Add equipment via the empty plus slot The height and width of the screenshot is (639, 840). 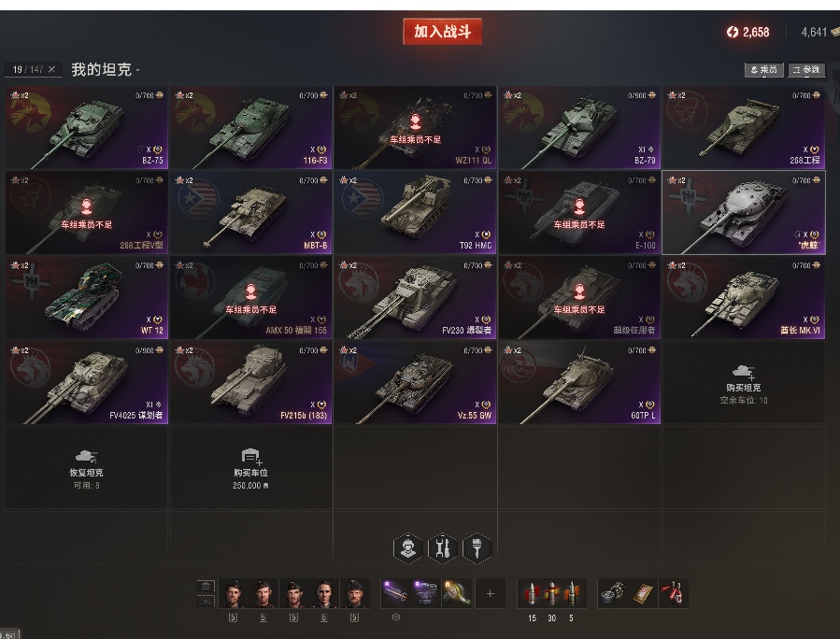coord(491,593)
